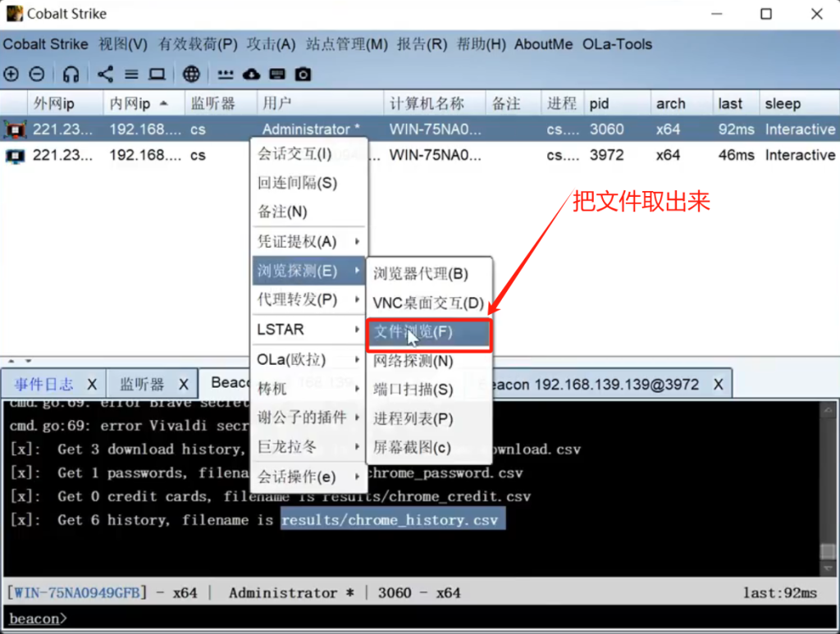Open the Cobalt Strike menu

(x=46, y=44)
